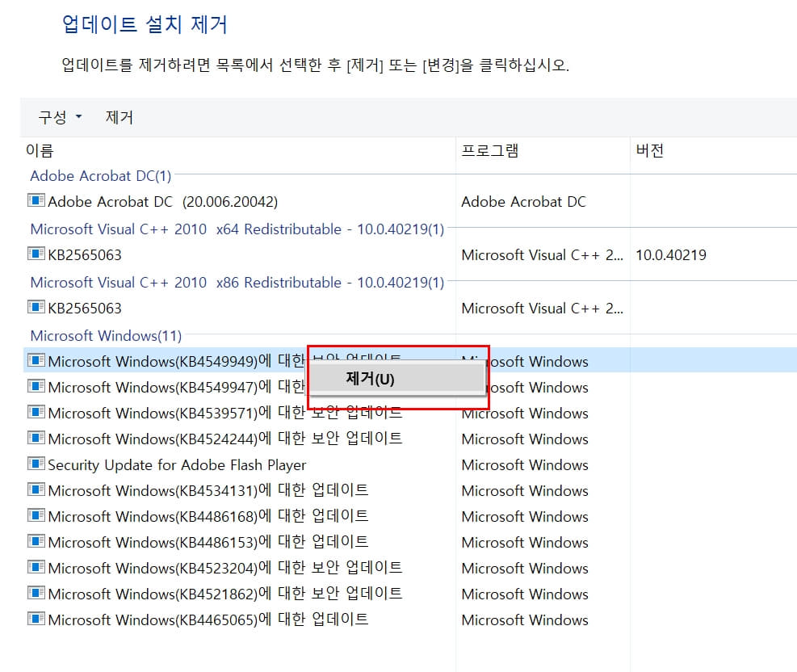
Task: Click the update icon for KB4539571
Action: click(36, 413)
